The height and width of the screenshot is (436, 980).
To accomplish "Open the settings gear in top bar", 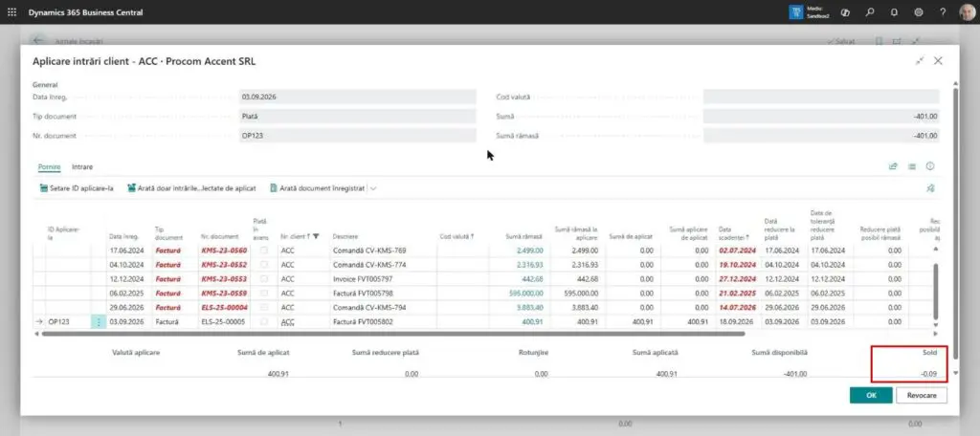I will click(x=919, y=11).
